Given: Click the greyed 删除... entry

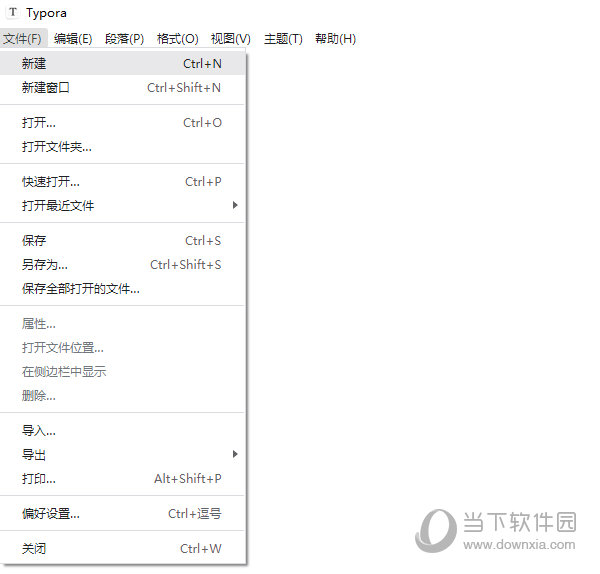Looking at the screenshot, I should 122,396.
